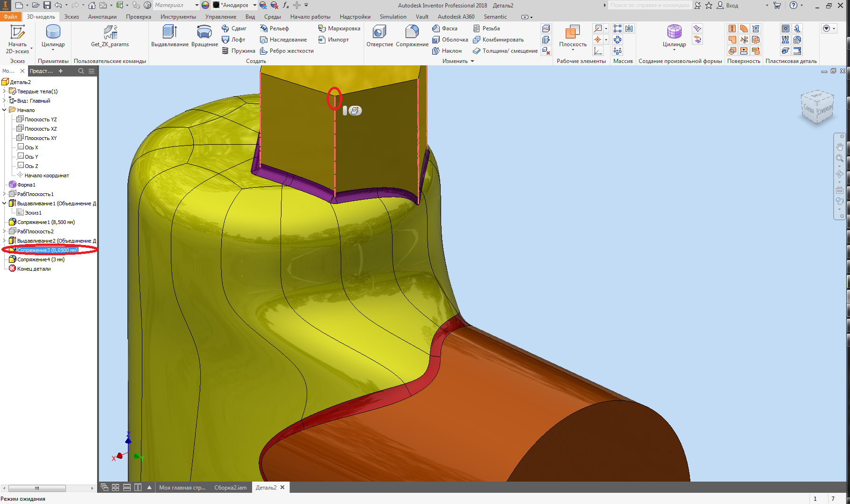
Task: Click the help search input field
Action: [x=649, y=5]
